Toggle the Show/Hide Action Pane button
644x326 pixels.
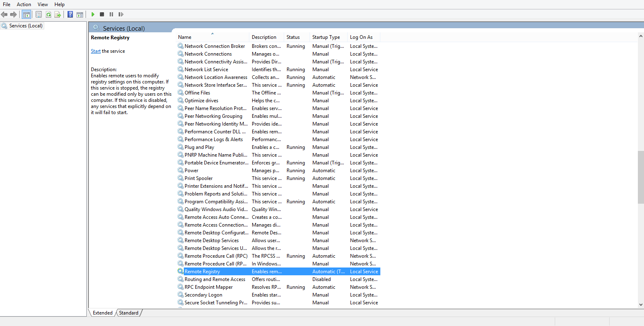coord(80,15)
